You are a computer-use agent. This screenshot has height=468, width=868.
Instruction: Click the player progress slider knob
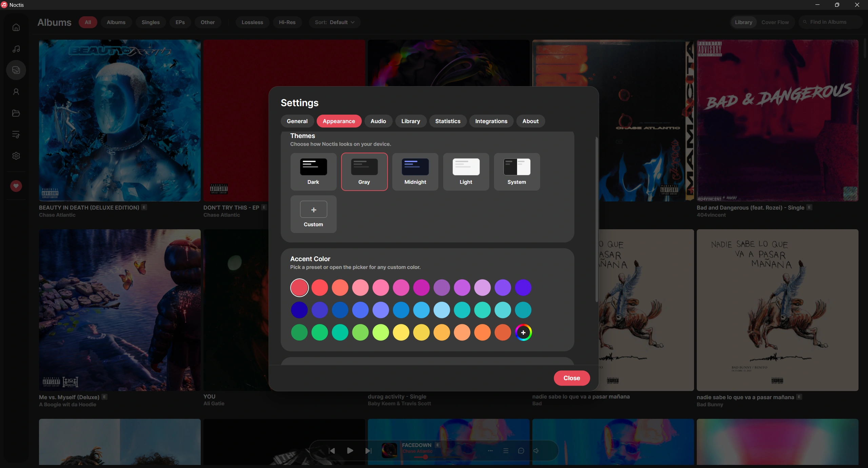coord(425,457)
